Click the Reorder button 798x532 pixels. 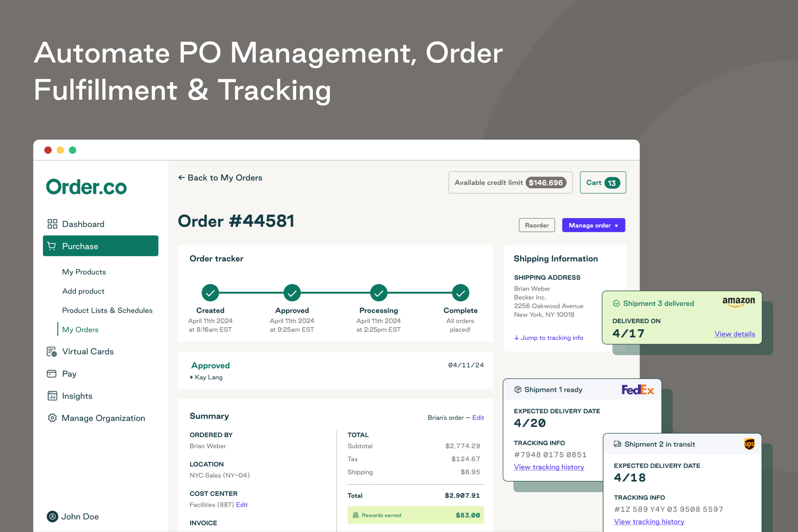[x=536, y=225]
